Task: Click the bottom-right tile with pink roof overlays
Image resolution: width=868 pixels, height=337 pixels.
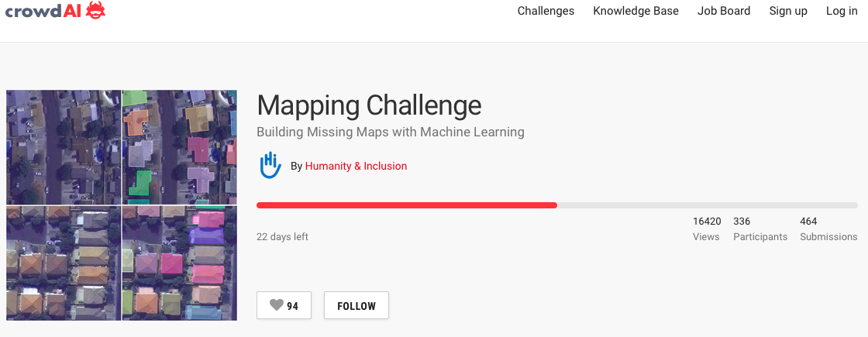Action: tap(179, 263)
